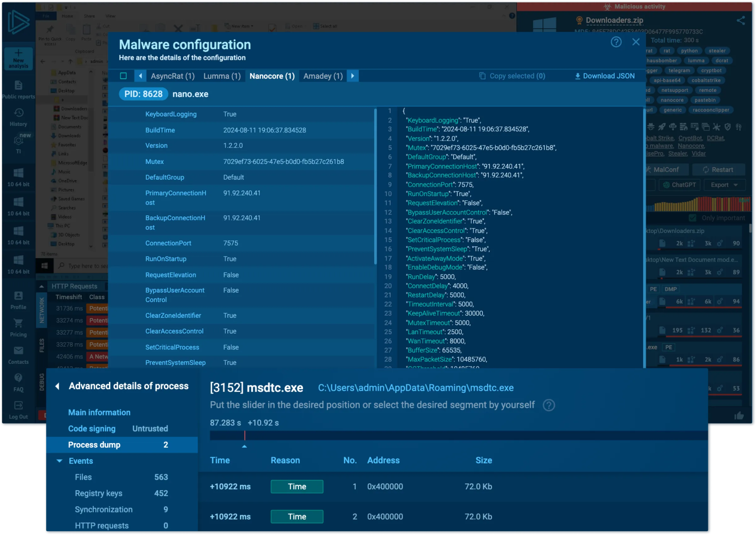Toggle the Network tab in process view
756x535 pixels.
43,307
